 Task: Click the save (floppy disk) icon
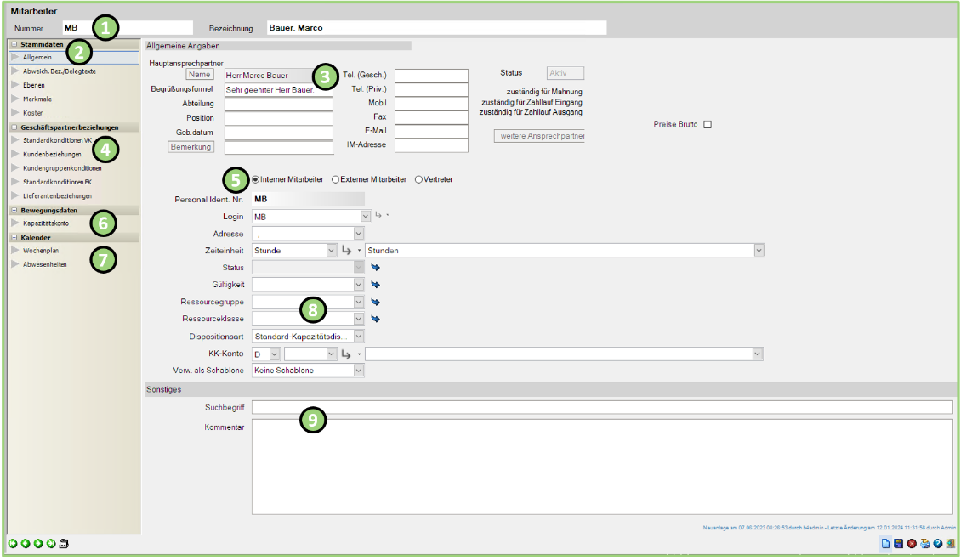pos(899,544)
